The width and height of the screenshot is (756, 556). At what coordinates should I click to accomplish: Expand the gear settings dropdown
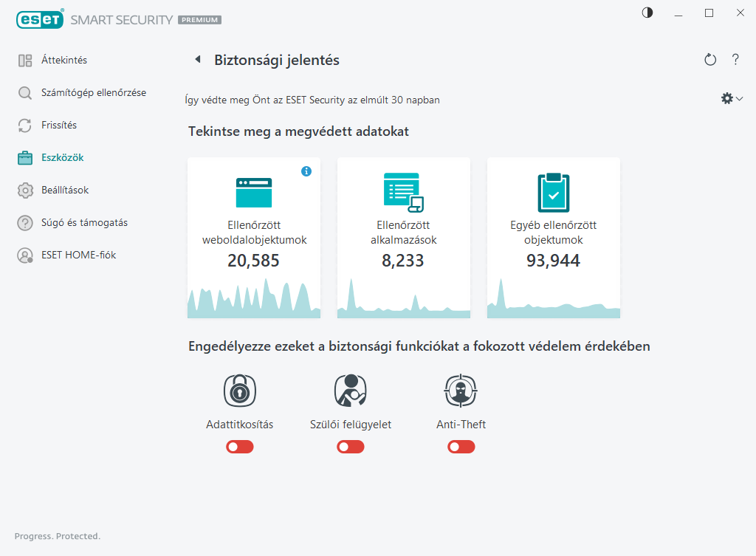732,98
